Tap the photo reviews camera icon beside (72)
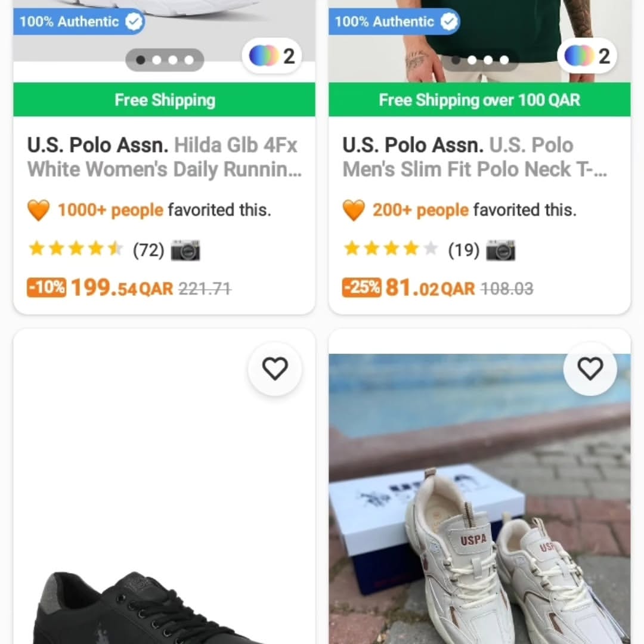 (x=185, y=250)
